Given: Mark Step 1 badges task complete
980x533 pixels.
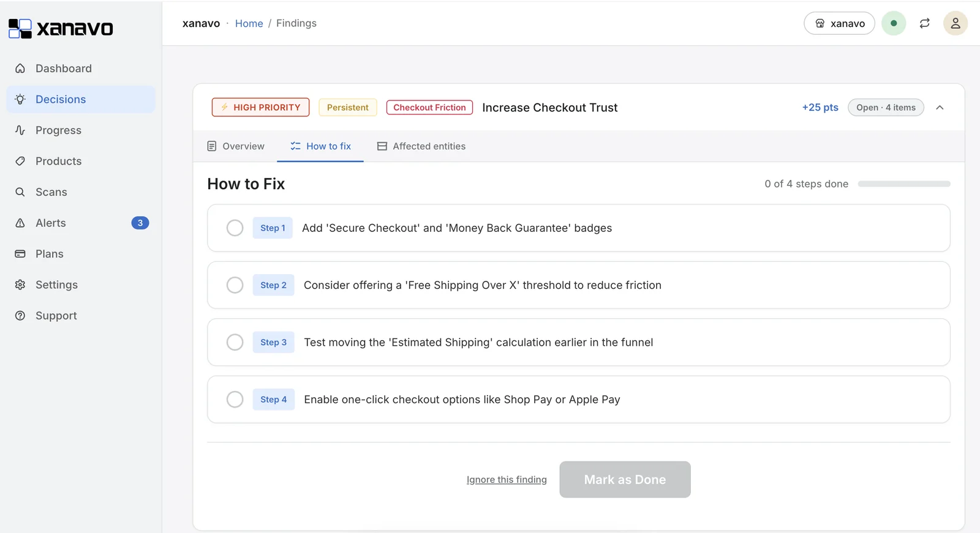Looking at the screenshot, I should pos(235,228).
